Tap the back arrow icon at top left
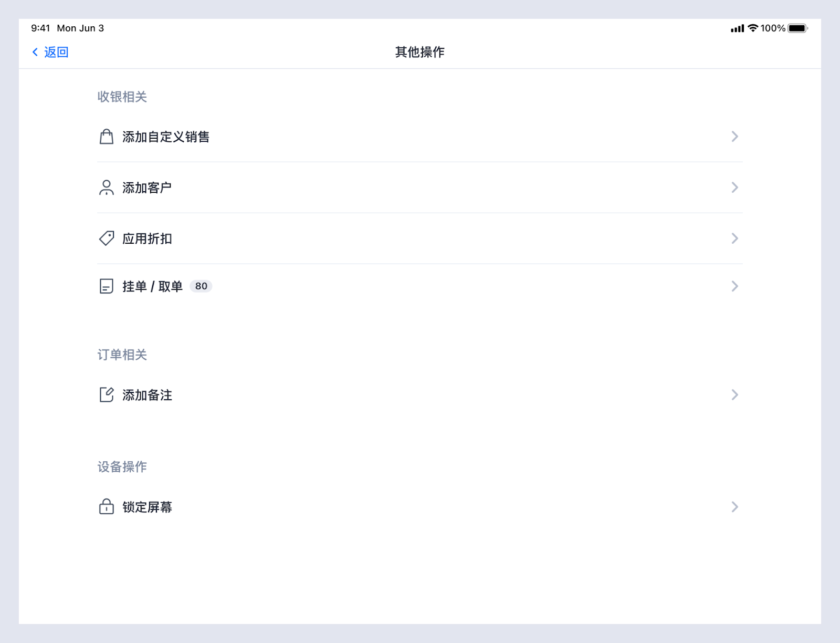This screenshot has width=840, height=643. [35, 52]
